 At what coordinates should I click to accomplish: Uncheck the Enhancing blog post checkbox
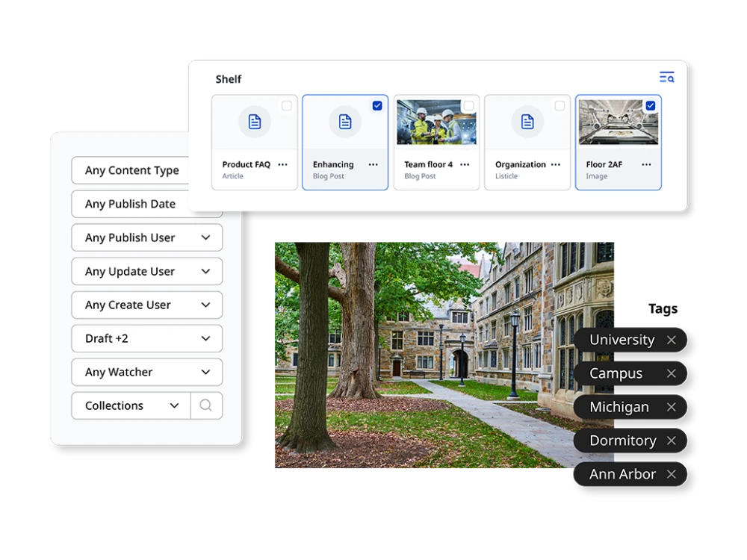point(377,106)
